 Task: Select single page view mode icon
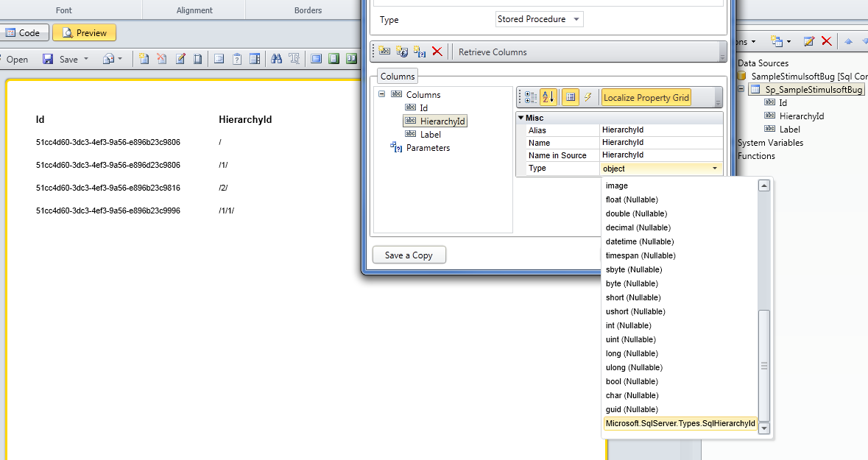[316, 59]
